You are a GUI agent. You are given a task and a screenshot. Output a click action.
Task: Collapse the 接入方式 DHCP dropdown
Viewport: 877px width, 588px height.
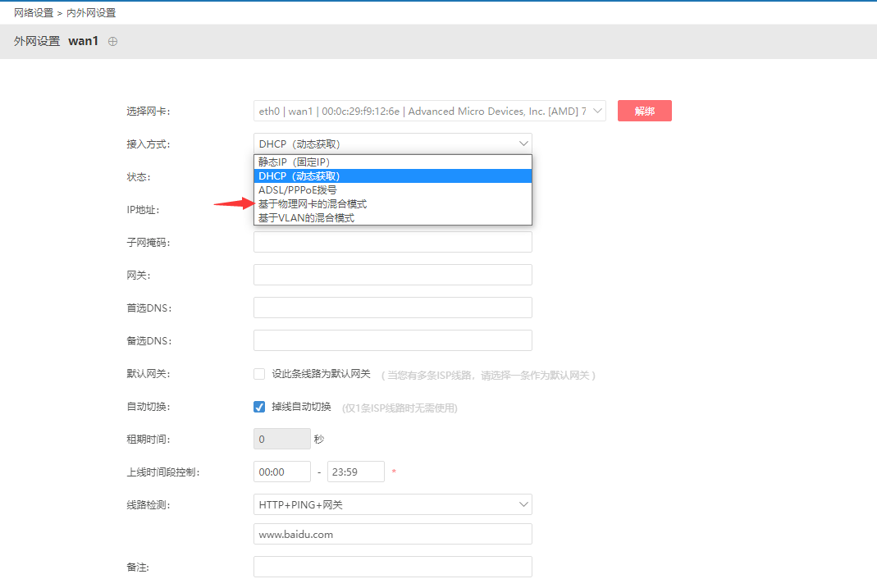pyautogui.click(x=393, y=144)
